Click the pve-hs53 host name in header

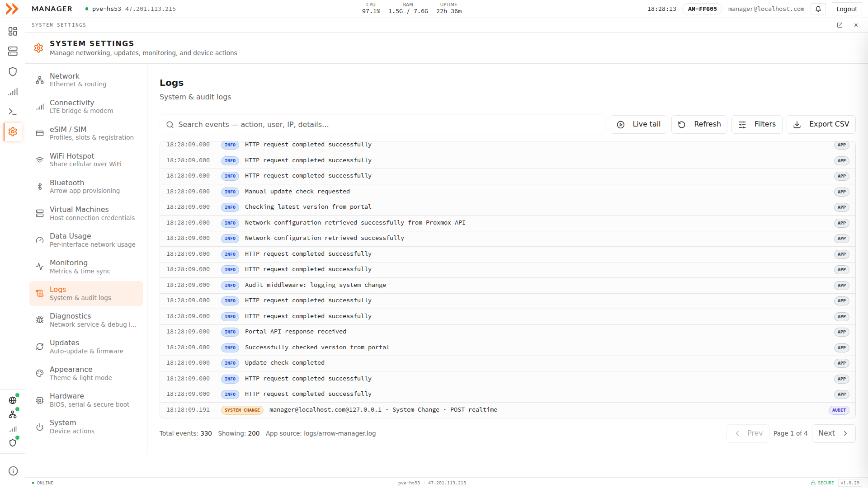[x=106, y=9]
